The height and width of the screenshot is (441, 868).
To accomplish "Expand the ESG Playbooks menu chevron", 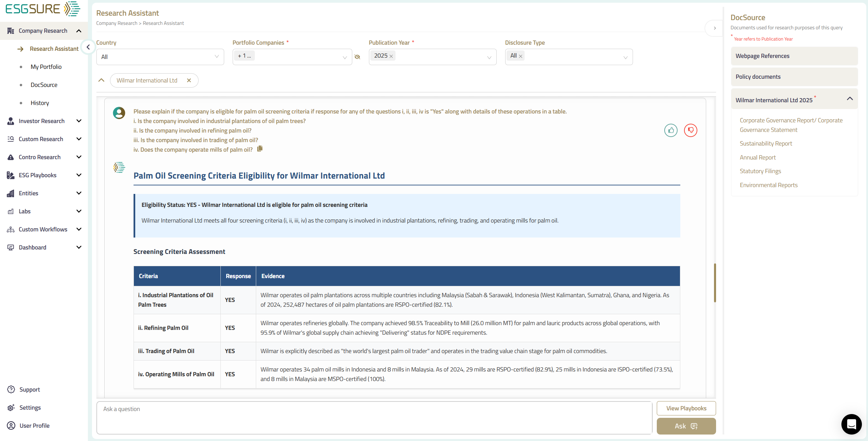I will 79,175.
